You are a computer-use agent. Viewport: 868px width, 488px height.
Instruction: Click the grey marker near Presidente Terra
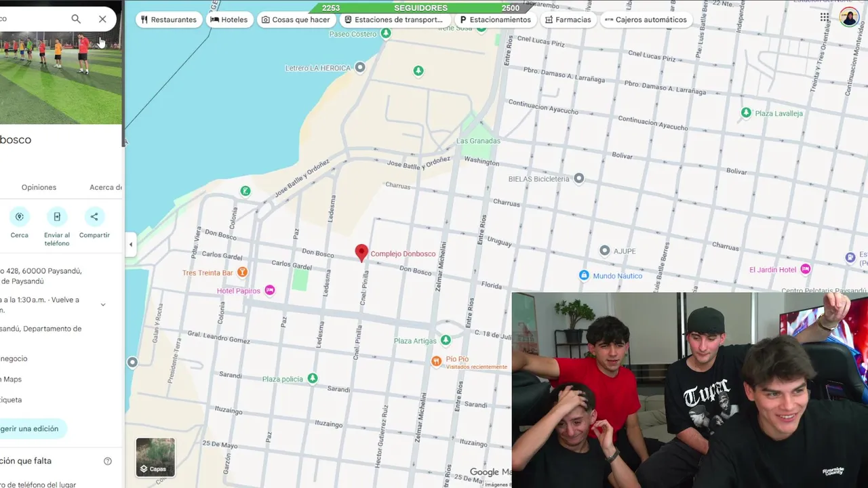click(132, 362)
